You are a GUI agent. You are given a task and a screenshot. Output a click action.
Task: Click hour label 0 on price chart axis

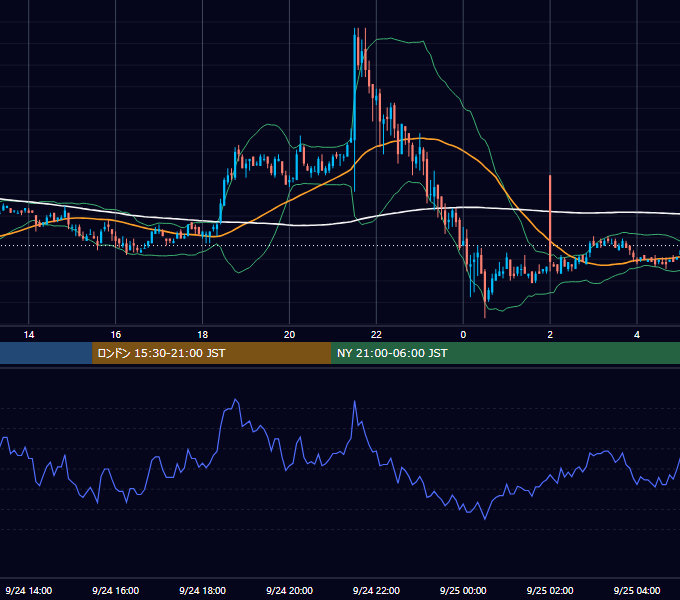click(463, 335)
